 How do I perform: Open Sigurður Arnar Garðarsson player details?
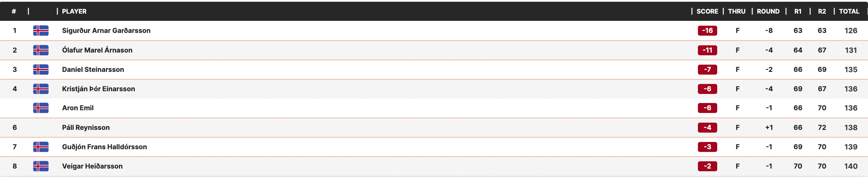pos(106,31)
